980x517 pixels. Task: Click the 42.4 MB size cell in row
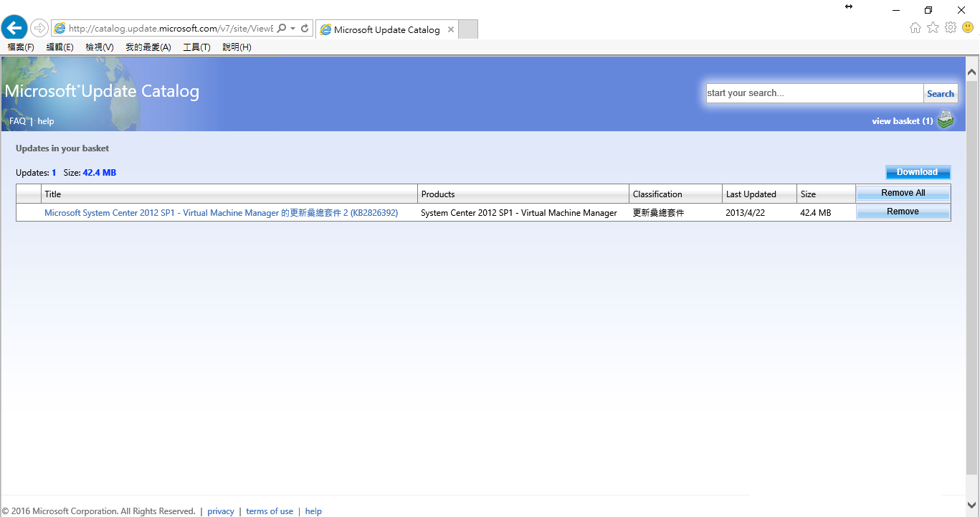point(816,213)
